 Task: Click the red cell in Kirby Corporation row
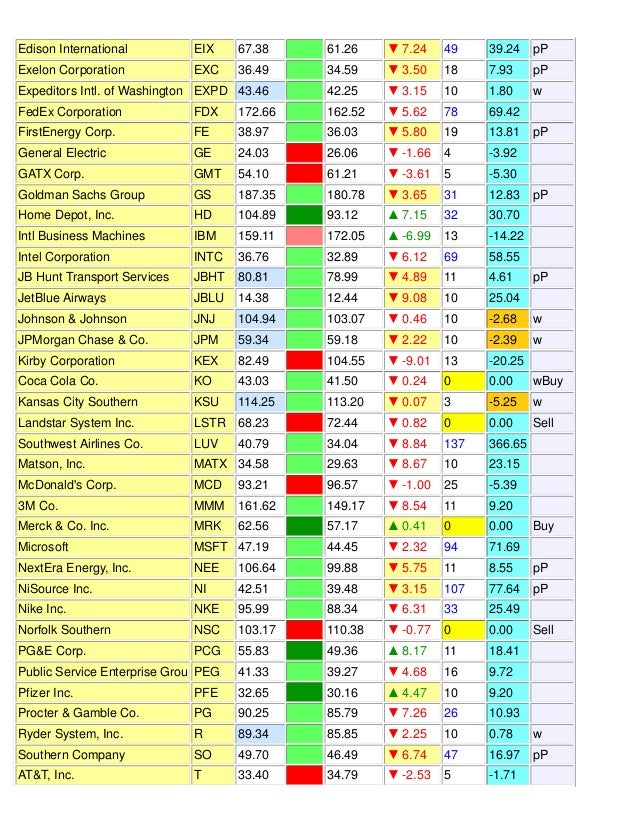pyautogui.click(x=304, y=361)
